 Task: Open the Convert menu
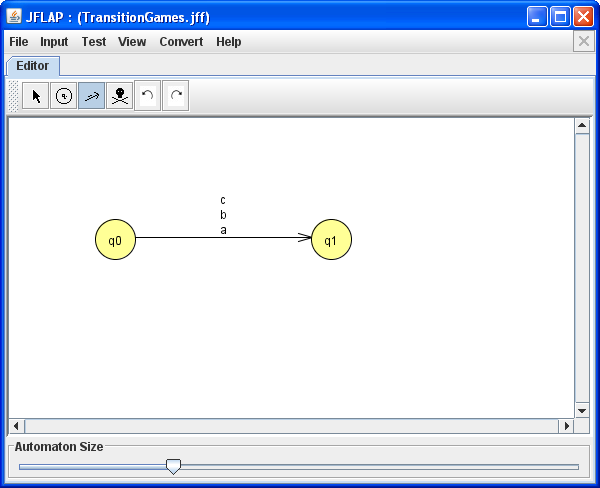[181, 41]
